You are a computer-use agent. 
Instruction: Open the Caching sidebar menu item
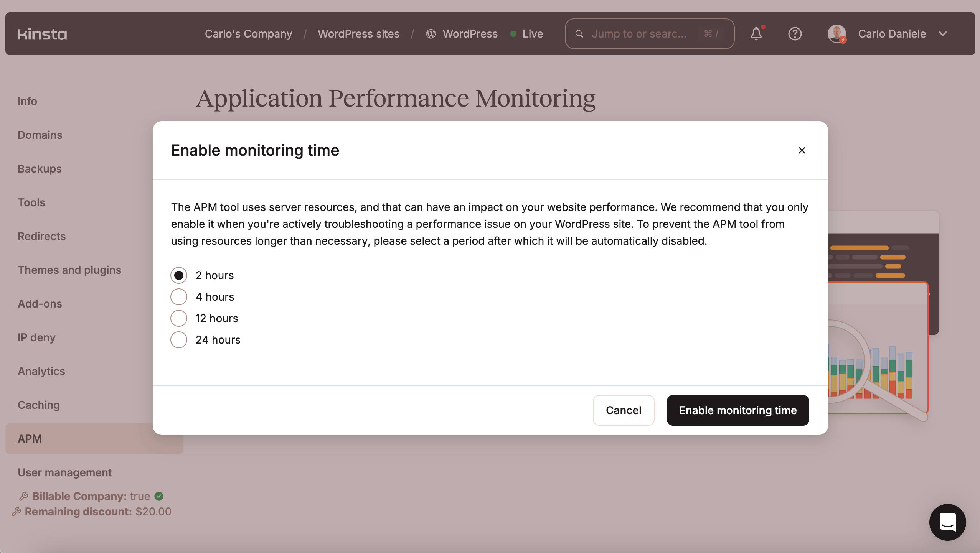pyautogui.click(x=38, y=405)
